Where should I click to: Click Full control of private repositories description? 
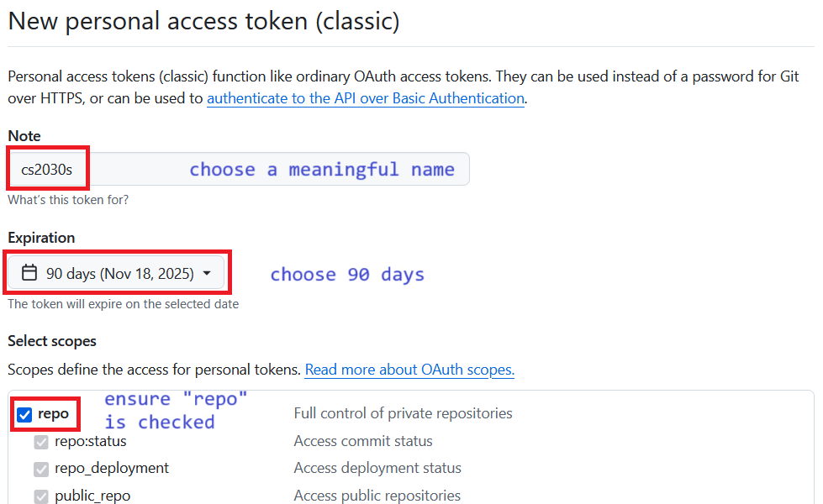[x=403, y=413]
